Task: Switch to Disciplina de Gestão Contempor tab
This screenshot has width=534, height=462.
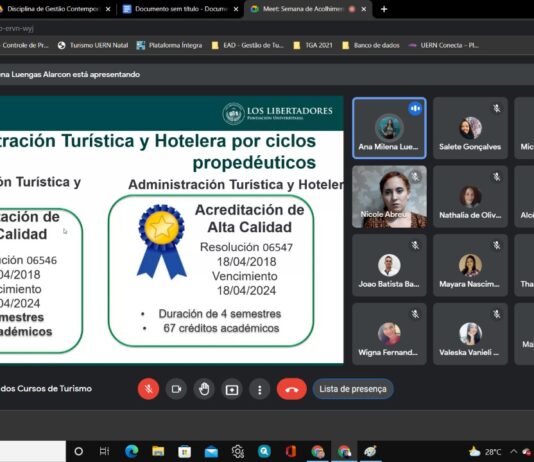Action: (x=53, y=9)
